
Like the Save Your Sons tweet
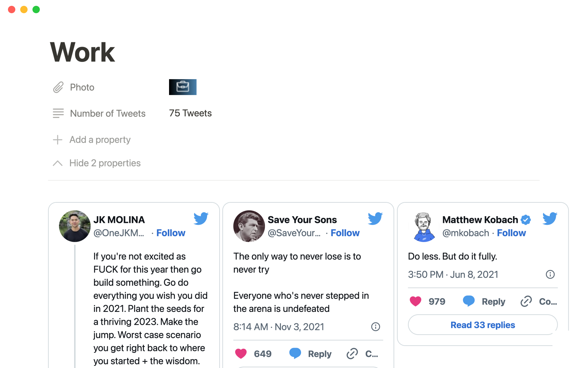[241, 354]
